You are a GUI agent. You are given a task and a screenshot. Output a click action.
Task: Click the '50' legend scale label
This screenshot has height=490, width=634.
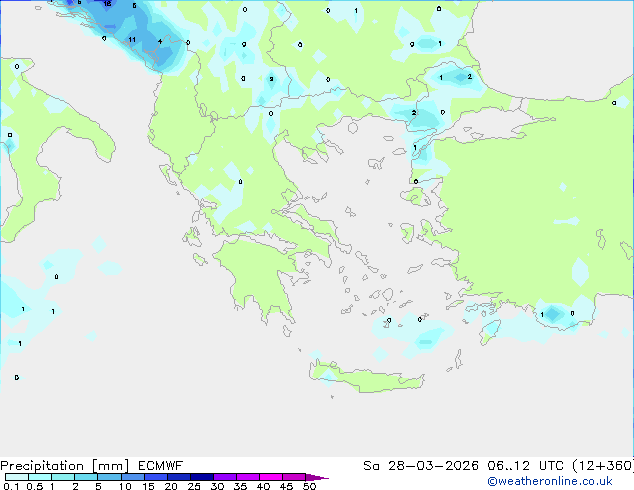[x=309, y=486]
